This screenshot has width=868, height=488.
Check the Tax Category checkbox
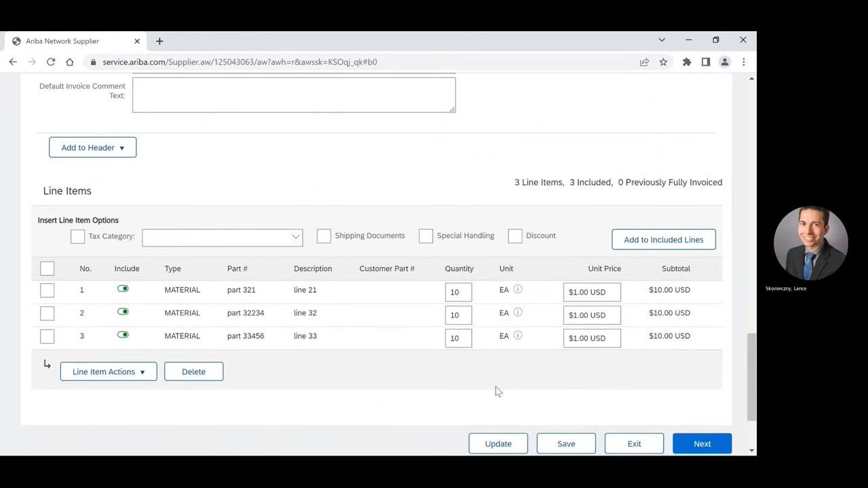(78, 236)
